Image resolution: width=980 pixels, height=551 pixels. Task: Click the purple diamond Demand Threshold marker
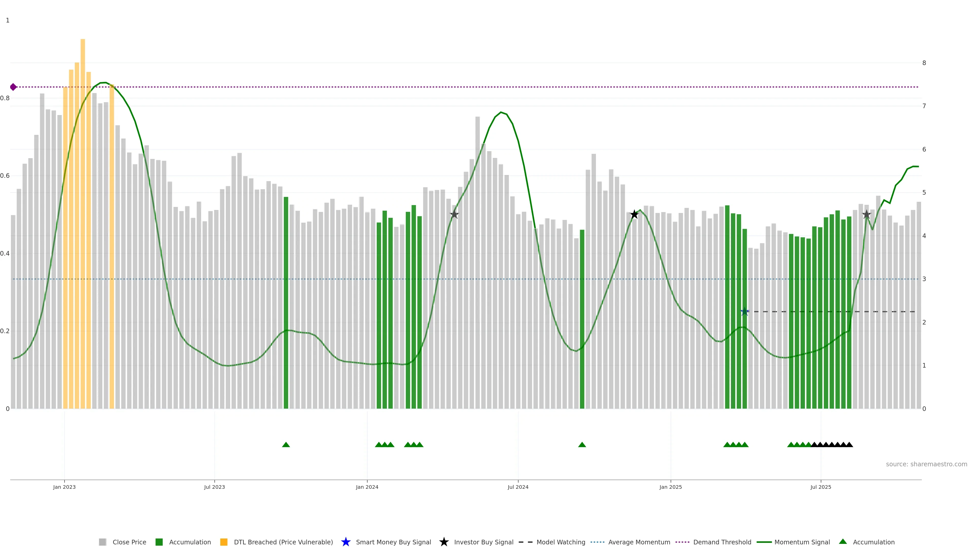coord(13,87)
